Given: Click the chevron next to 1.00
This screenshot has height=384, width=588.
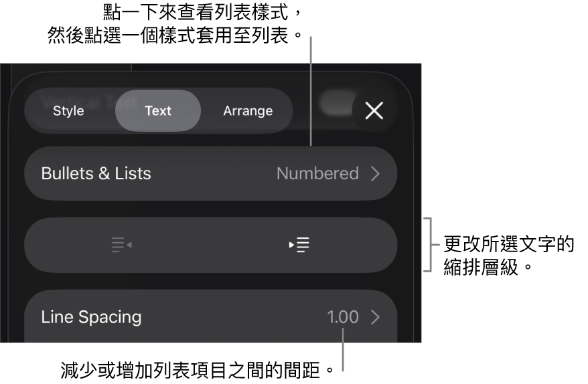Looking at the screenshot, I should [x=376, y=317].
